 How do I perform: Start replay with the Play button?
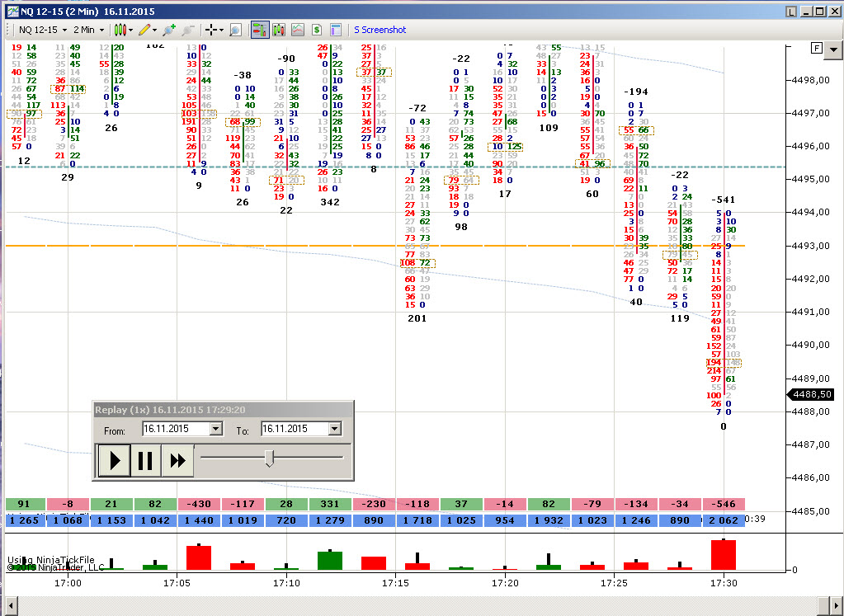coord(114,461)
